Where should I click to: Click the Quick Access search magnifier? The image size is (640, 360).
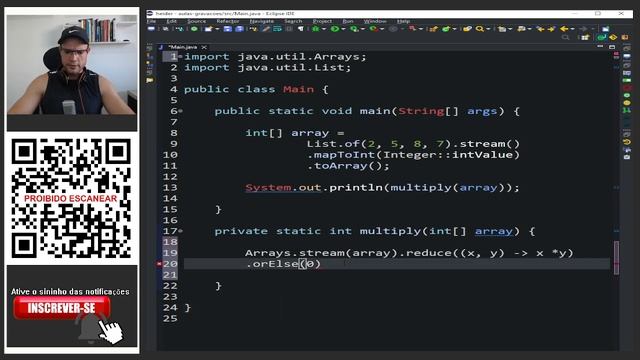tap(565, 38)
